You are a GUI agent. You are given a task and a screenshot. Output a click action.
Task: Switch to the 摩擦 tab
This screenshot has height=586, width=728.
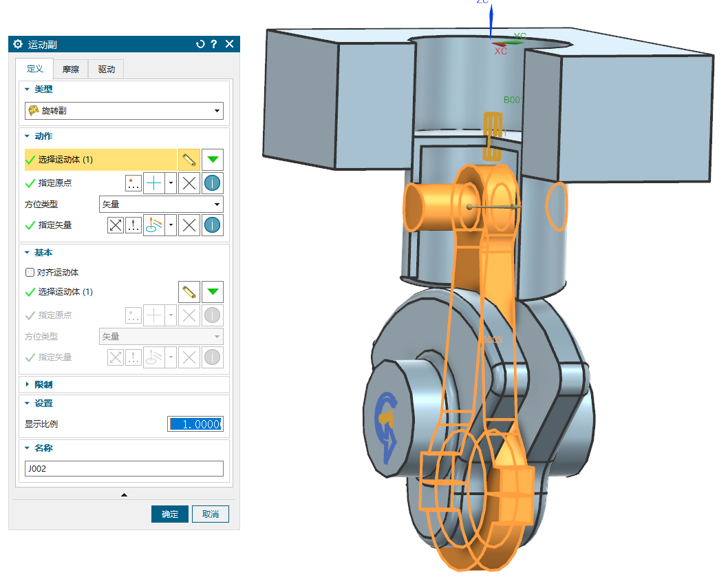click(x=71, y=69)
